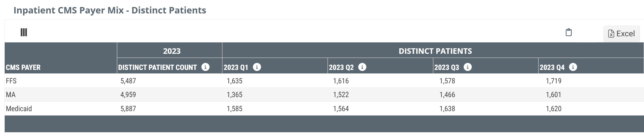
Task: Open the column chooser bars icon
Action: point(24,32)
